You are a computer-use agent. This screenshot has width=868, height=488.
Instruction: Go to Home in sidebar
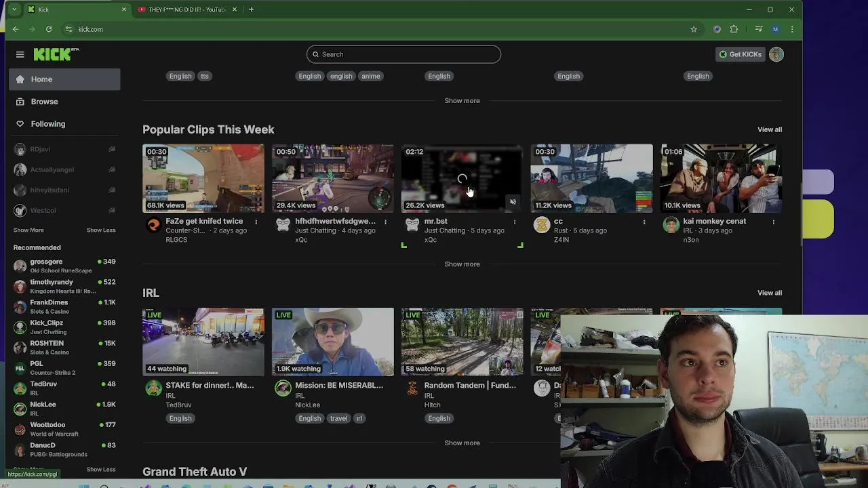(64, 79)
